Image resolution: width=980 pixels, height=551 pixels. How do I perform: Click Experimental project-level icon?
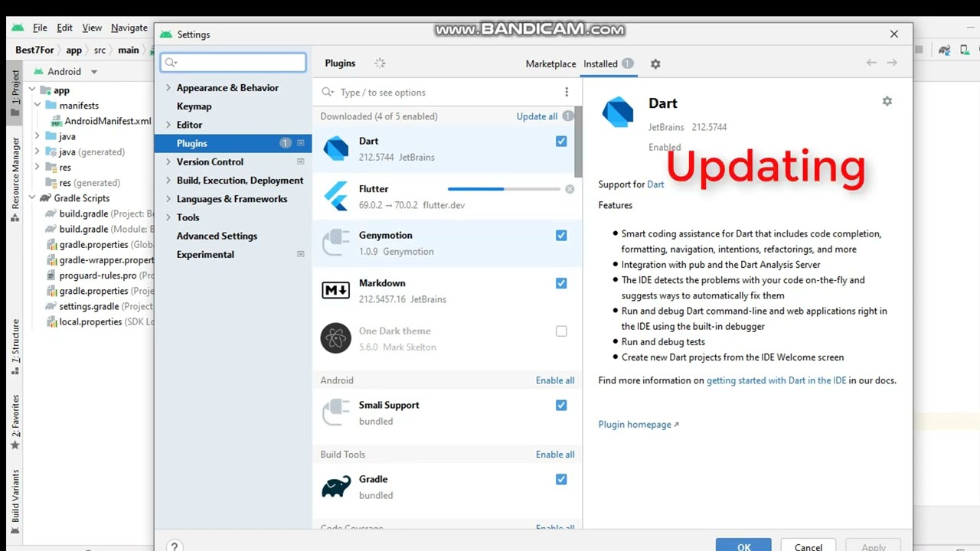tap(301, 254)
